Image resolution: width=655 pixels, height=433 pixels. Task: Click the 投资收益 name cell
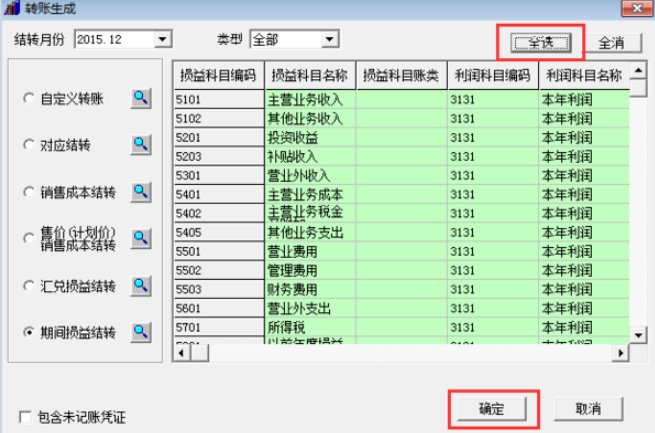coord(310,137)
